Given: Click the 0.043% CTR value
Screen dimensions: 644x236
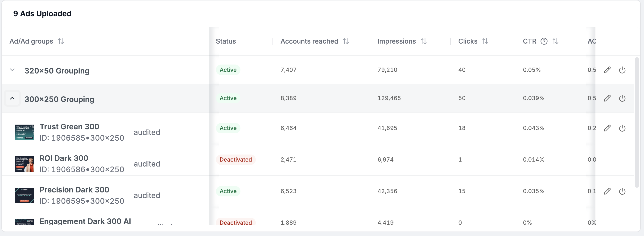Looking at the screenshot, I should click(x=533, y=128).
